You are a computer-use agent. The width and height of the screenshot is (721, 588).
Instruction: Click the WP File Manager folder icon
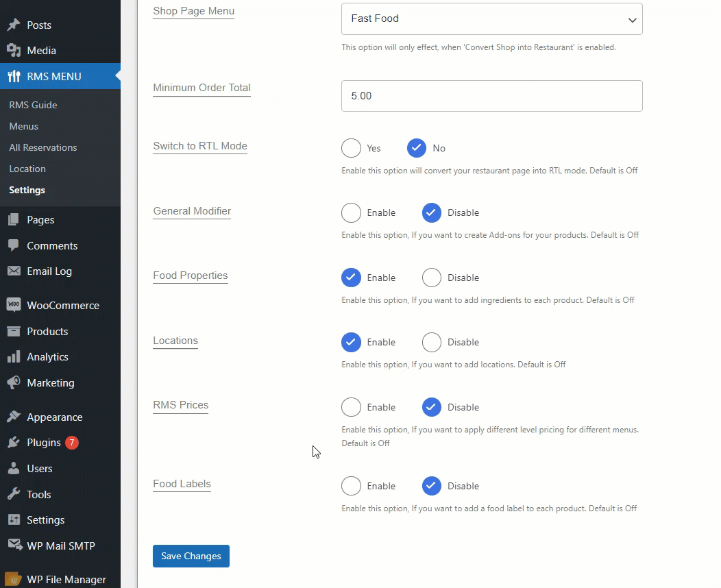[14, 579]
